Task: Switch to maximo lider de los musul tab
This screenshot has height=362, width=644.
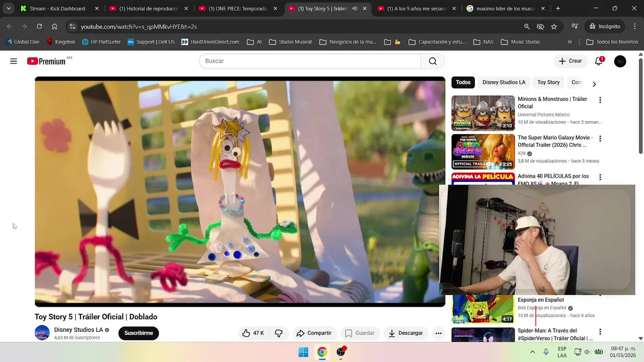Action: (x=506, y=9)
